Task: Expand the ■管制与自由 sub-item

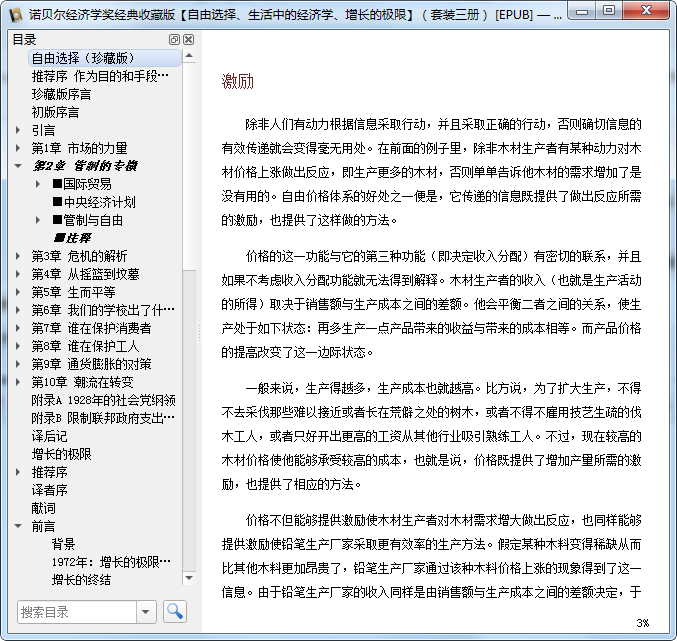Action: point(38,220)
